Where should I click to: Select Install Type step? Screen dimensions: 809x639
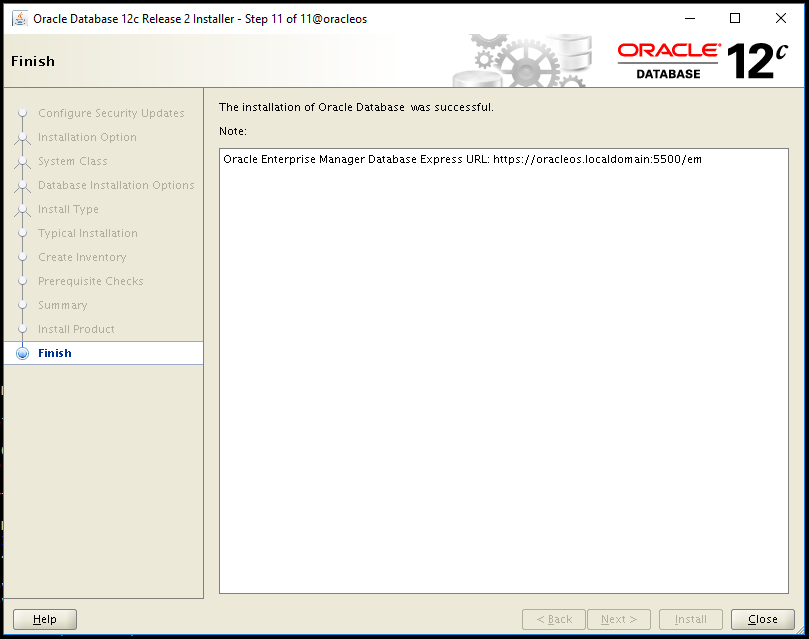pyautogui.click(x=68, y=209)
